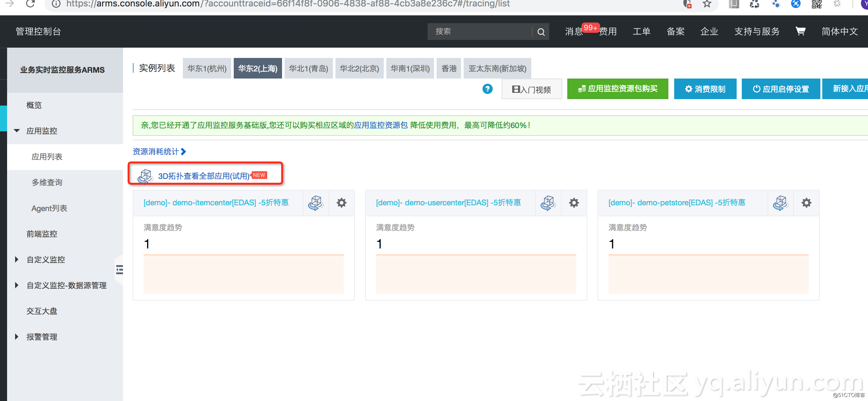Collapse the 应用监控 tree section
This screenshot has height=401, width=868.
tap(16, 131)
